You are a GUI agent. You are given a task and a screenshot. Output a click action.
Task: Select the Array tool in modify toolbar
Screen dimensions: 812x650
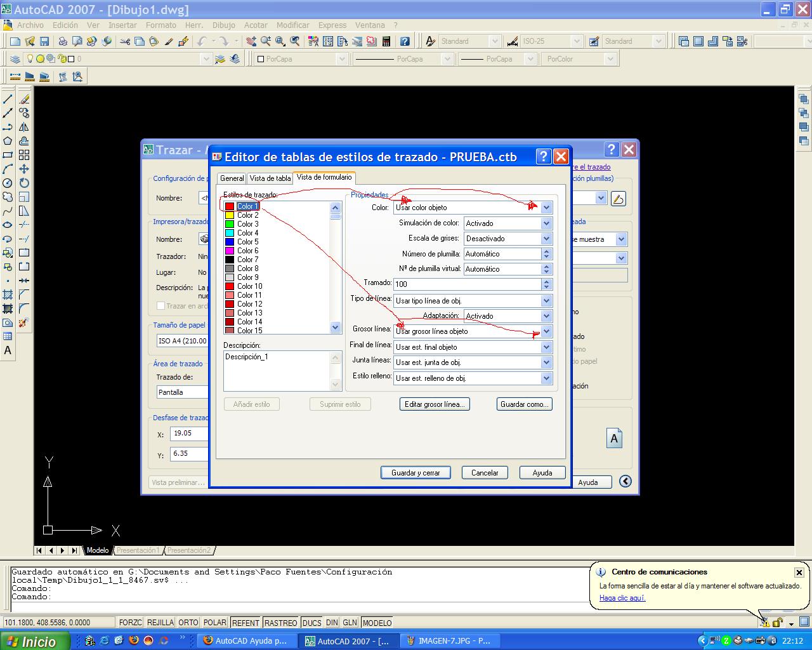coord(24,155)
